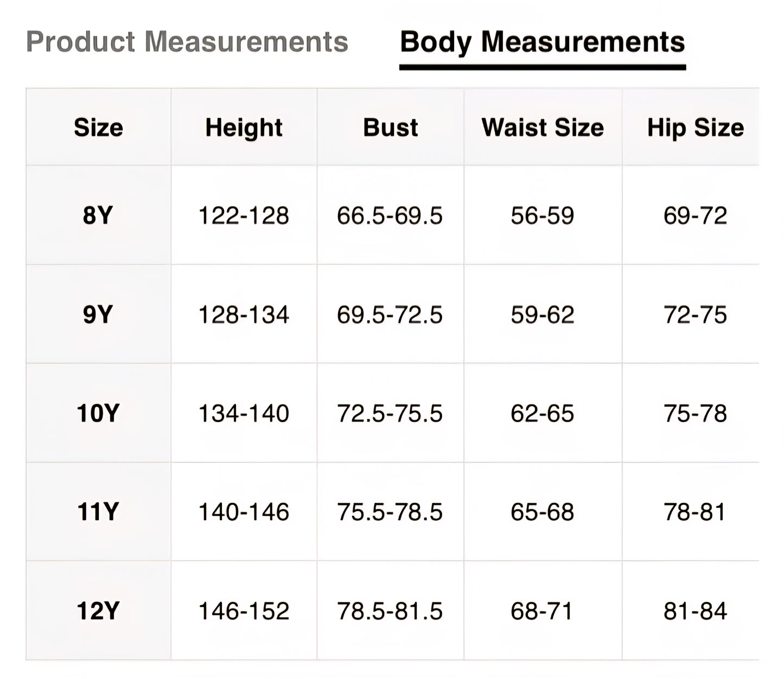Select the 8Y size row label

pyautogui.click(x=98, y=215)
